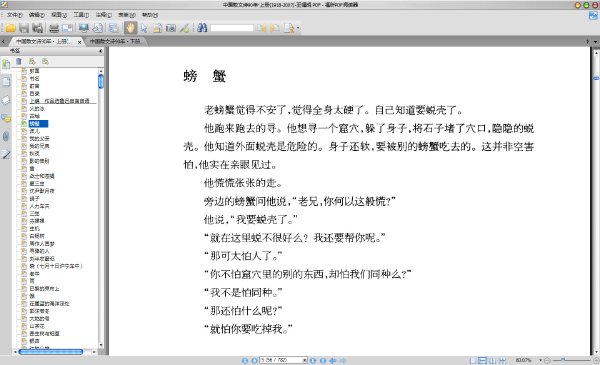Click the next view forward arrow
The width and height of the screenshot is (600, 365).
pyautogui.click(x=343, y=360)
